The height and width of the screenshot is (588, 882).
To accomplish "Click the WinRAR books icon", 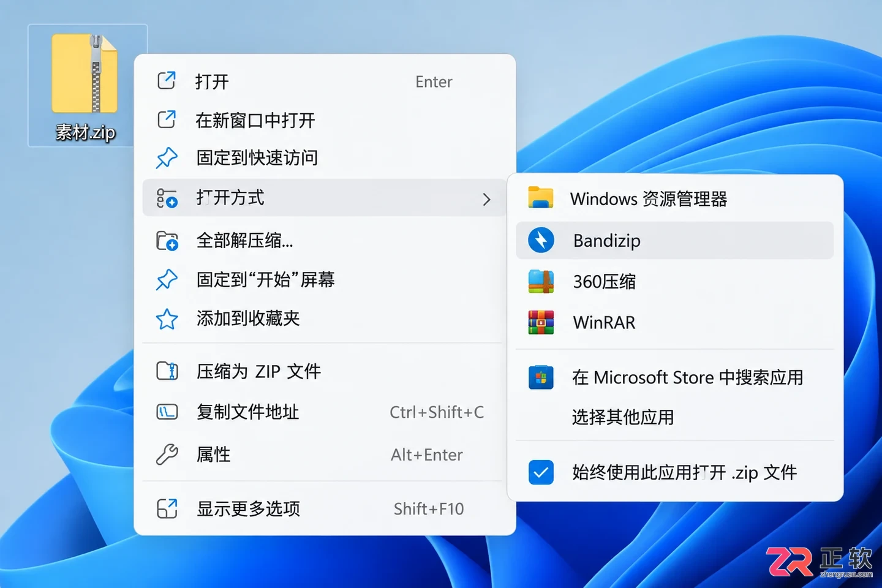I will 541,322.
